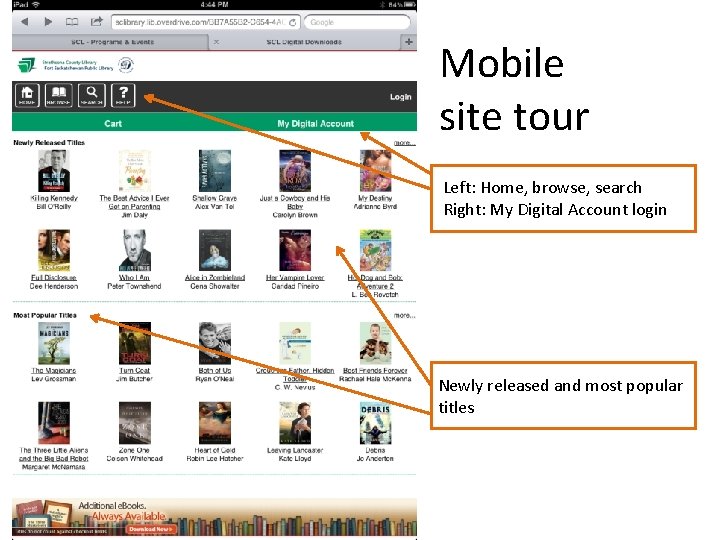The width and height of the screenshot is (720, 540).
Task: Reload page with the refresh icon
Action: point(292,22)
